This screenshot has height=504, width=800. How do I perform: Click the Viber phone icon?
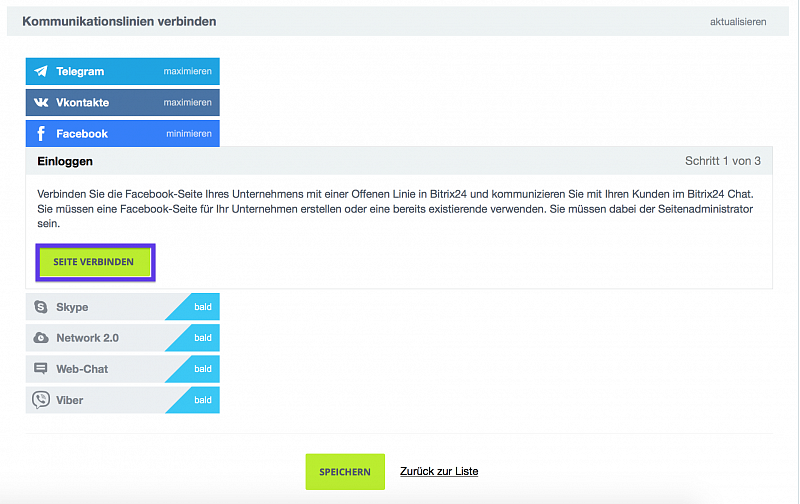click(x=41, y=400)
